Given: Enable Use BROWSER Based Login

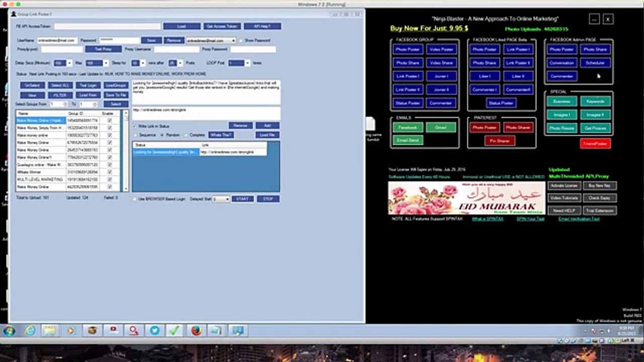Looking at the screenshot, I should pos(134,199).
